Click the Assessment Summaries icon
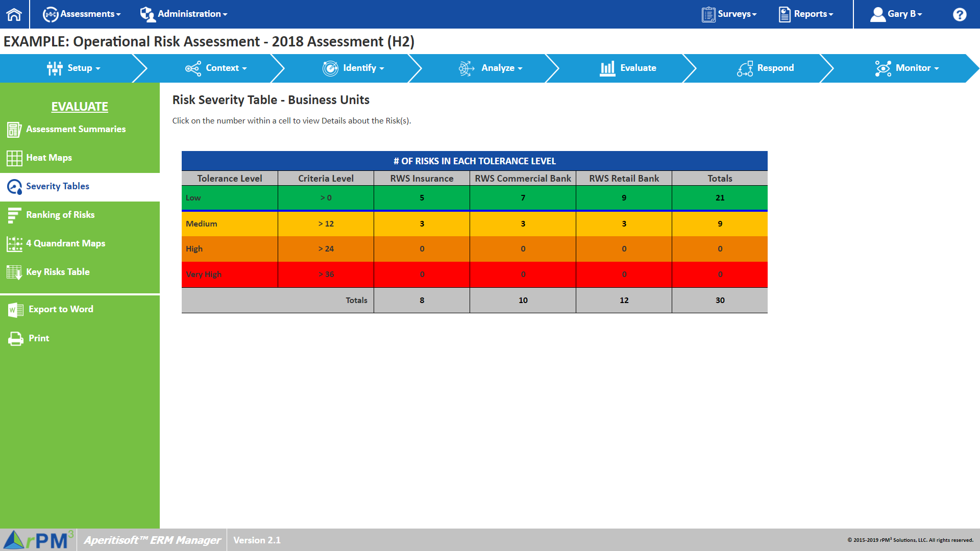 pyautogui.click(x=14, y=130)
